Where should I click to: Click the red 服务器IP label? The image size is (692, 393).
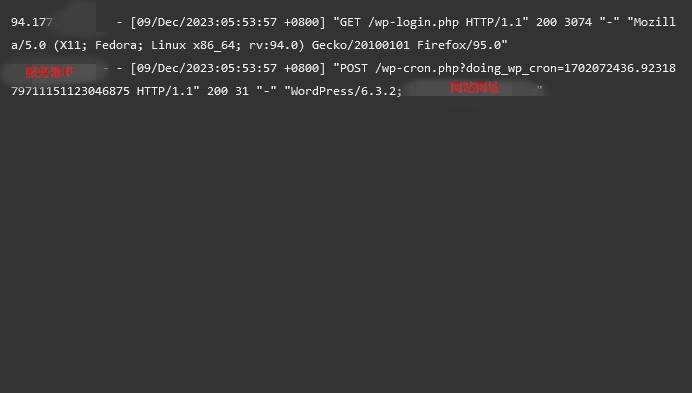coord(49,72)
